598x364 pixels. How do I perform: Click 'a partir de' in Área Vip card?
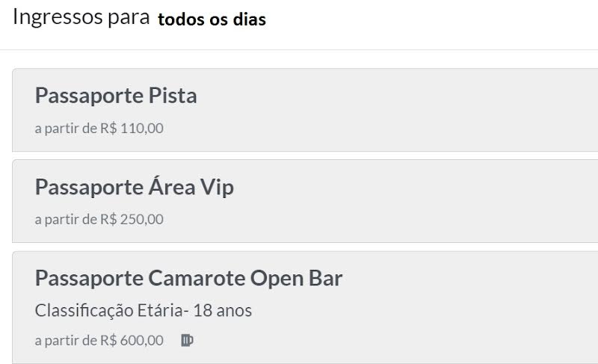66,219
